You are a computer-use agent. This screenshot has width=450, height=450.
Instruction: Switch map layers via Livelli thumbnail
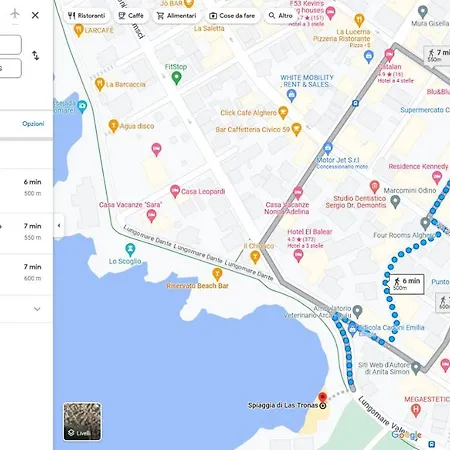(82, 422)
